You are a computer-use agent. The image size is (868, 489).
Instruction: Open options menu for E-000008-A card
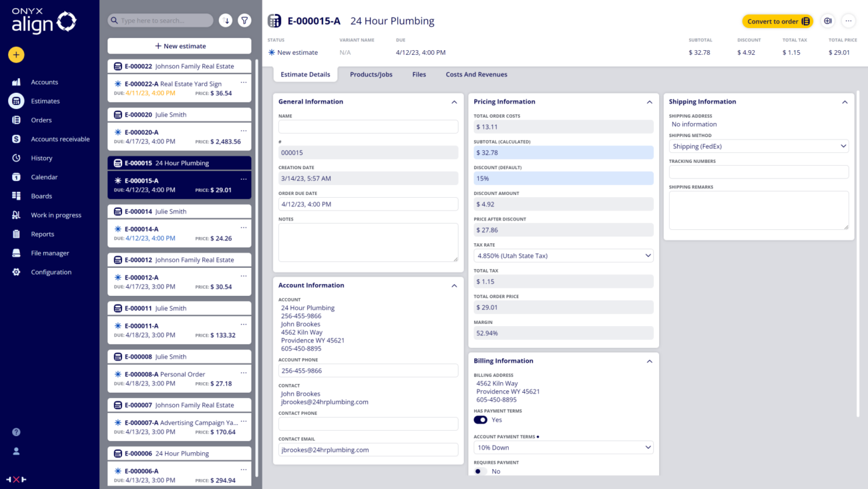244,373
